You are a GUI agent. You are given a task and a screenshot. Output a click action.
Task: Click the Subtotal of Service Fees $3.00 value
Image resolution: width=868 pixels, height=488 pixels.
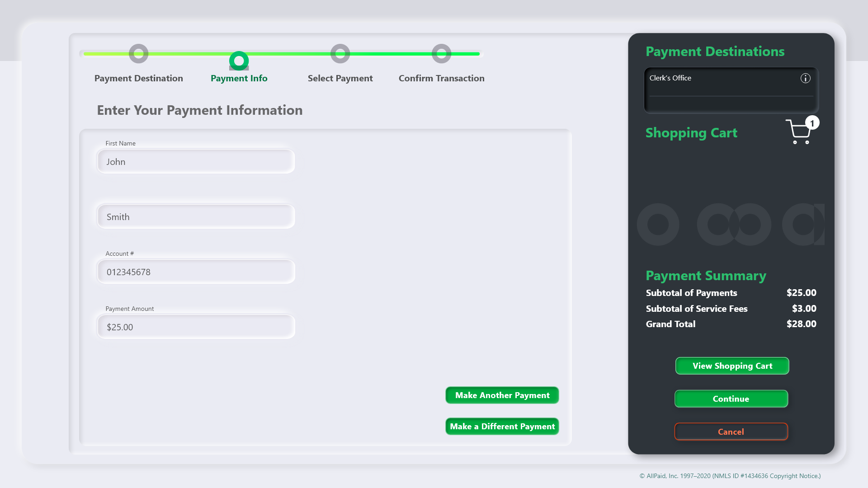[804, 309]
